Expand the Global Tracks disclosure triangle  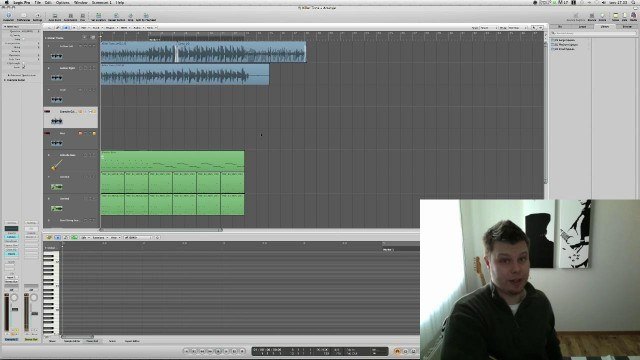(x=46, y=38)
